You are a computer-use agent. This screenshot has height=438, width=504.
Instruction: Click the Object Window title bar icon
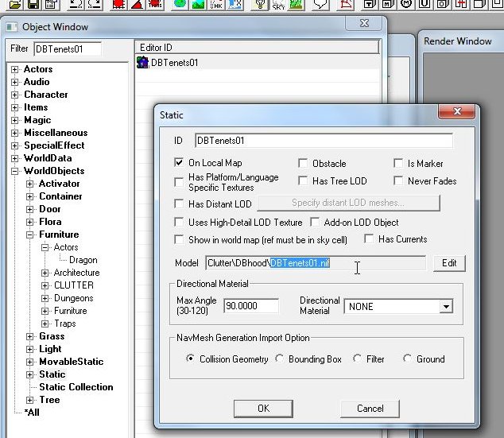(12, 27)
